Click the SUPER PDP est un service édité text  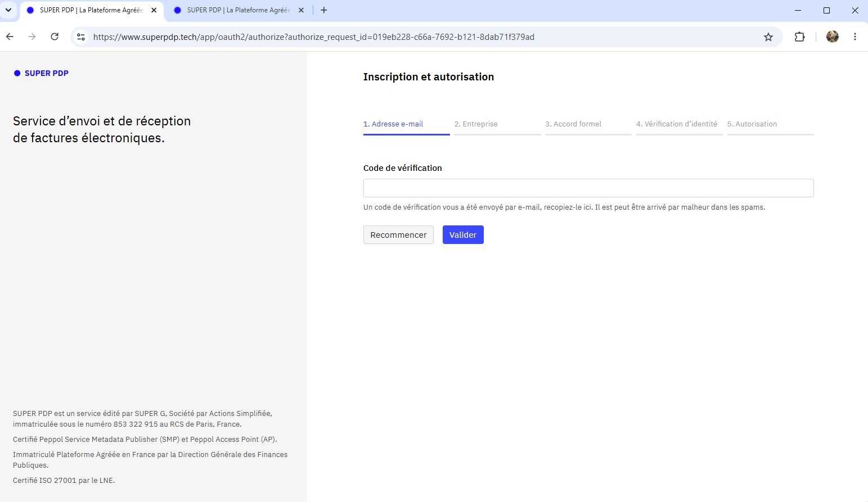pos(142,419)
